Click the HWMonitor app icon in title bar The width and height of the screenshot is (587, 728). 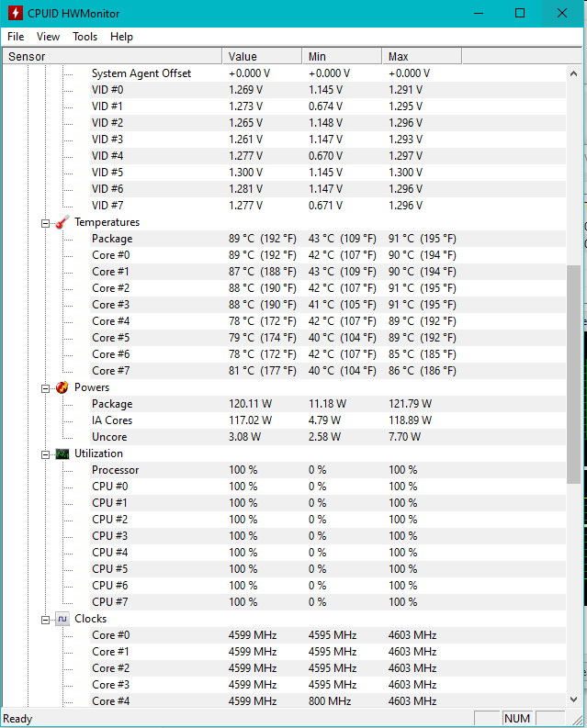[x=16, y=13]
